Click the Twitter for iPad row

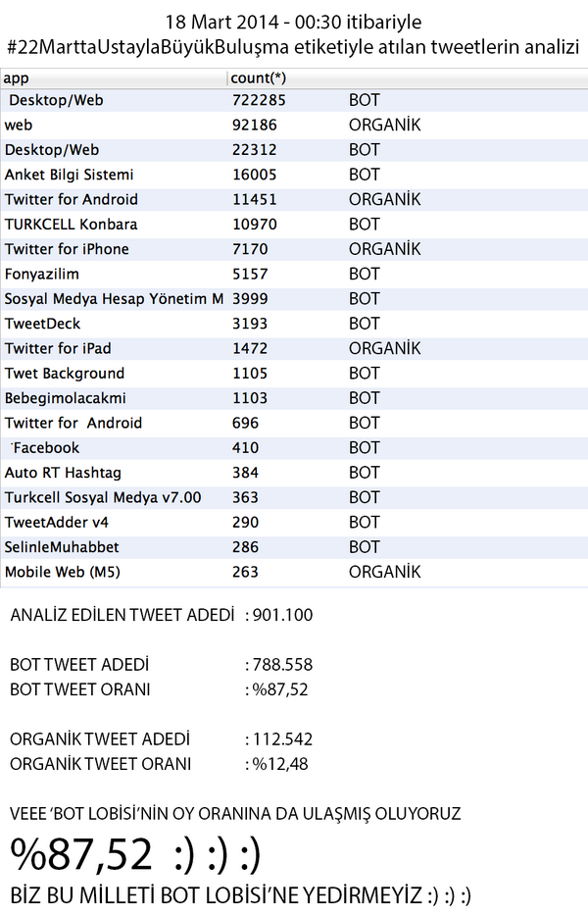coord(294,348)
